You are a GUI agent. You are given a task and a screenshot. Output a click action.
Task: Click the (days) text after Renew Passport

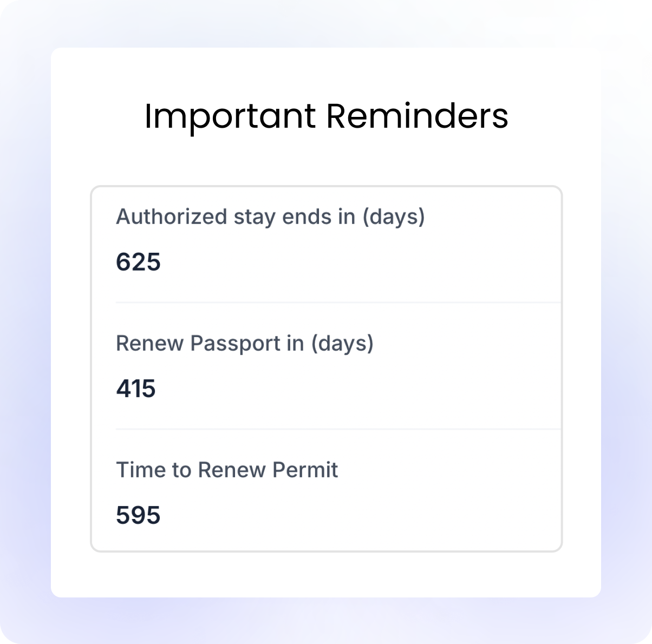(x=342, y=344)
